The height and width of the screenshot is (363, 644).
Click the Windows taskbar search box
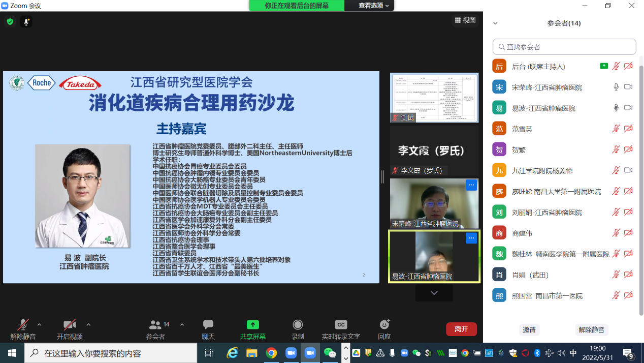coord(111,353)
